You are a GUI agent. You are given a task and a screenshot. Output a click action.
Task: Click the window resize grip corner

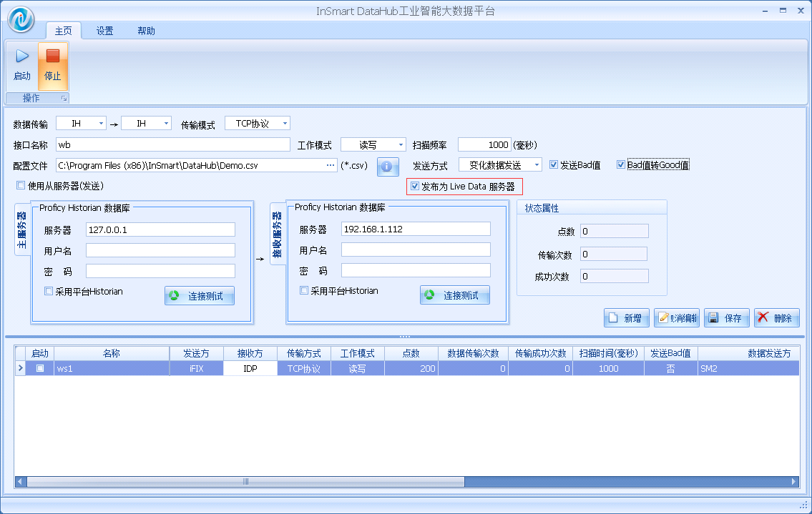pyautogui.click(x=804, y=505)
